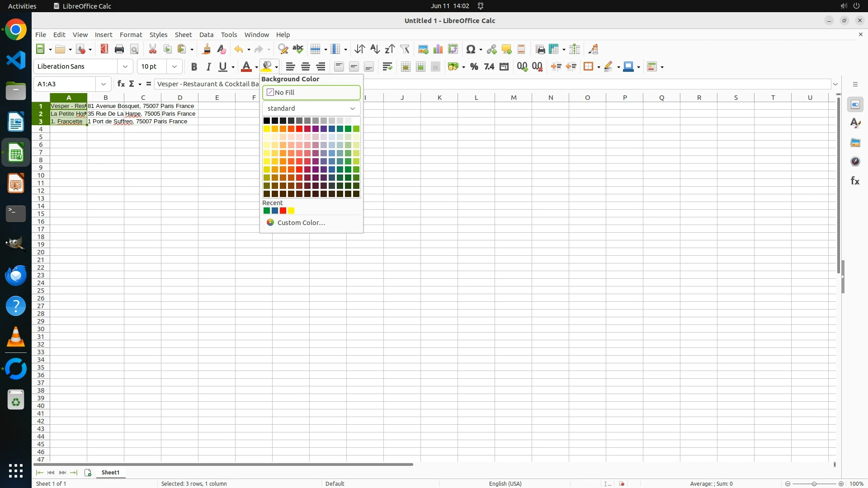Click the AutoFilter icon

tap(405, 49)
